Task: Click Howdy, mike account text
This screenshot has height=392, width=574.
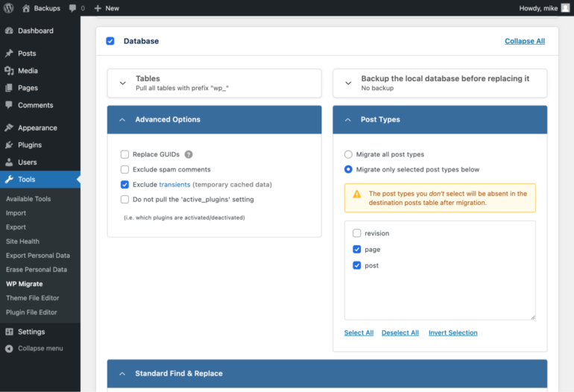Action: coord(538,8)
